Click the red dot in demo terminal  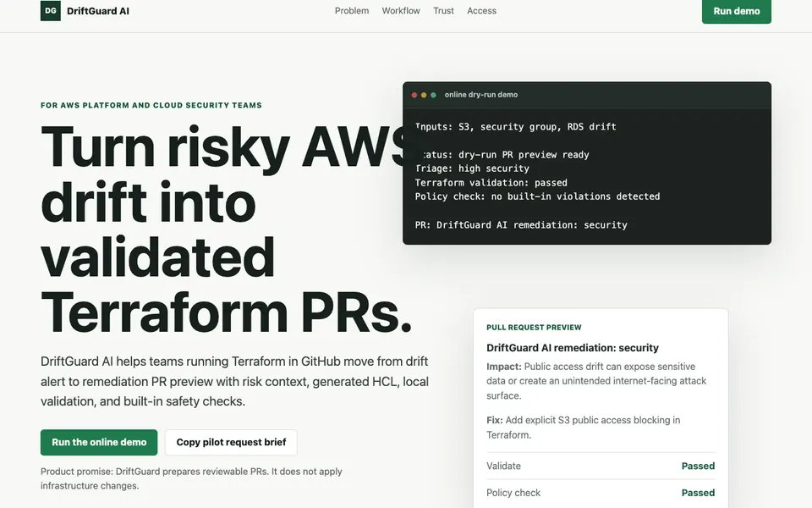tap(414, 95)
